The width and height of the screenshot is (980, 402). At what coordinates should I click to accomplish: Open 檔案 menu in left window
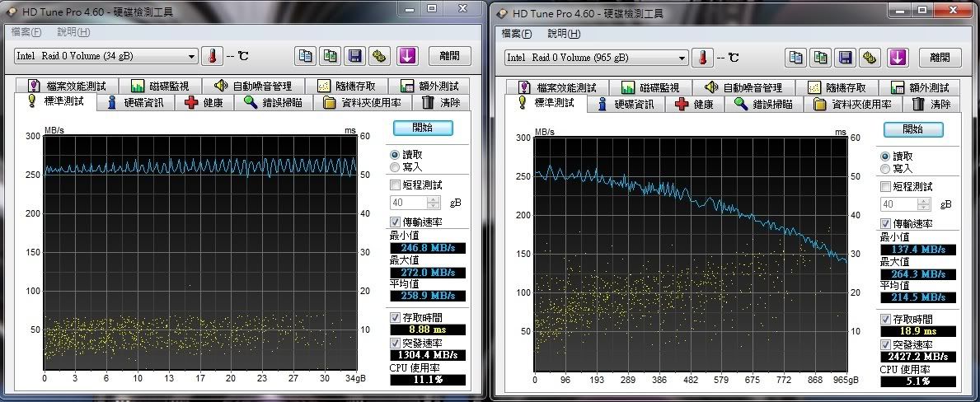click(x=27, y=32)
